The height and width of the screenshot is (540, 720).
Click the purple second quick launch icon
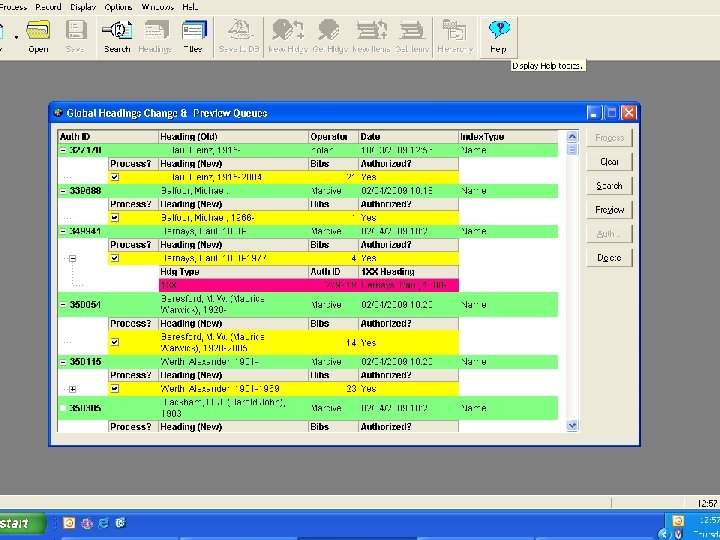[86, 523]
